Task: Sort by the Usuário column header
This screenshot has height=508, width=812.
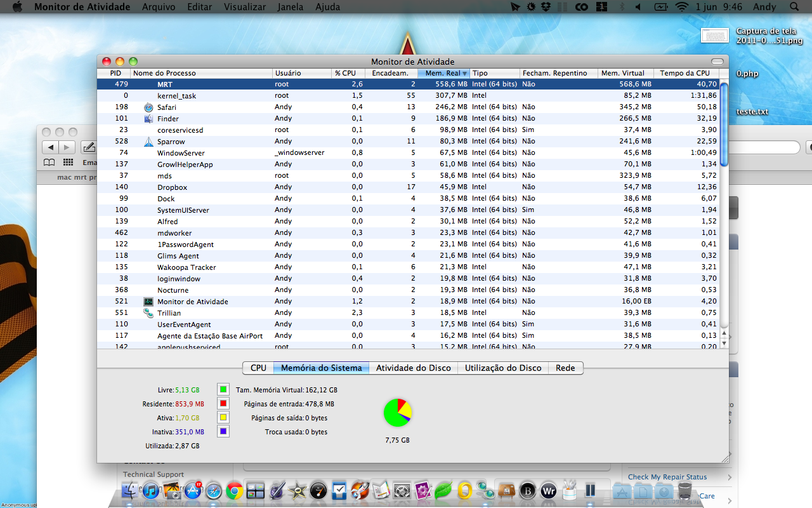Action: tap(303, 73)
